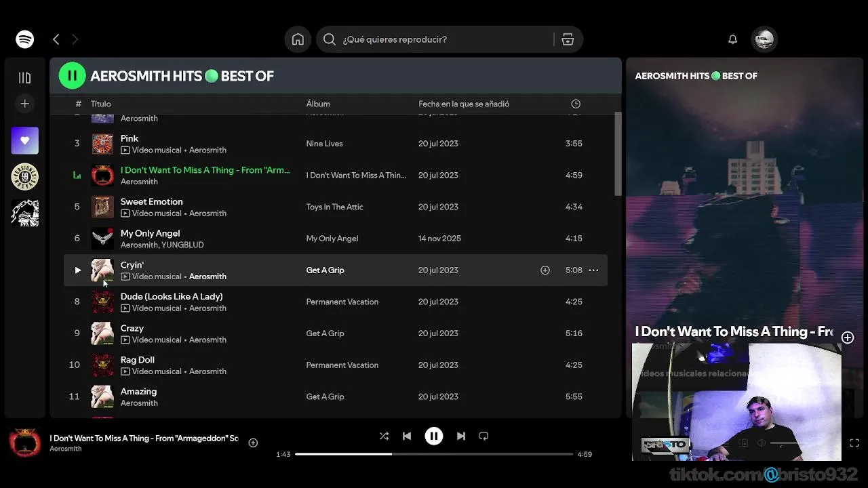Open Get A Grip album for Amazing
The height and width of the screenshot is (488, 868).
325,396
